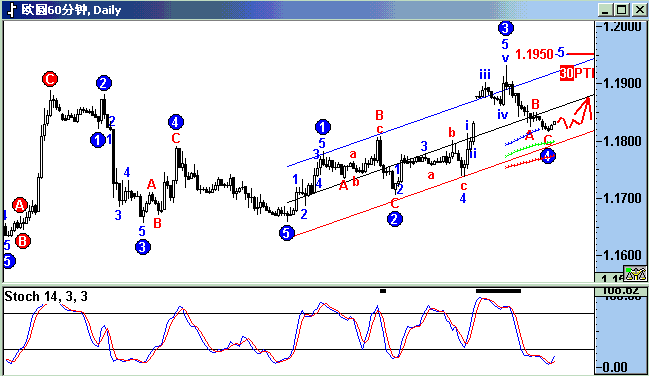This screenshot has width=649, height=376.
Task: Click the title text 欧圆60分钟, Daily
Action: click(x=71, y=10)
